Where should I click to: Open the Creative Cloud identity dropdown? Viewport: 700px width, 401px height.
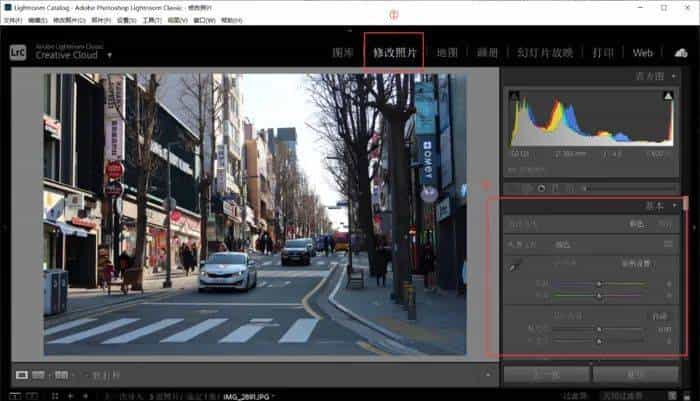[109, 55]
